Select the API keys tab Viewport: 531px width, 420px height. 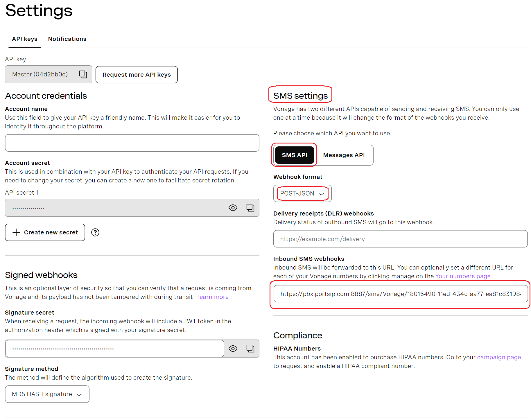coord(25,39)
